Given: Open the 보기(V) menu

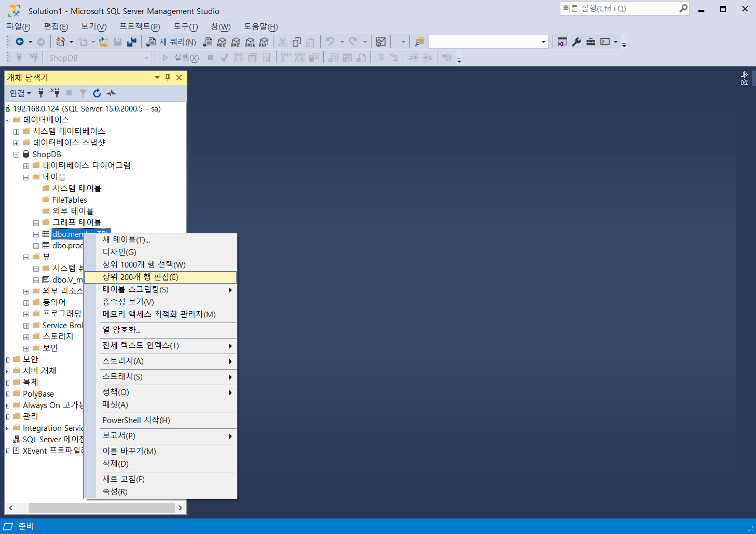Looking at the screenshot, I should 94,26.
